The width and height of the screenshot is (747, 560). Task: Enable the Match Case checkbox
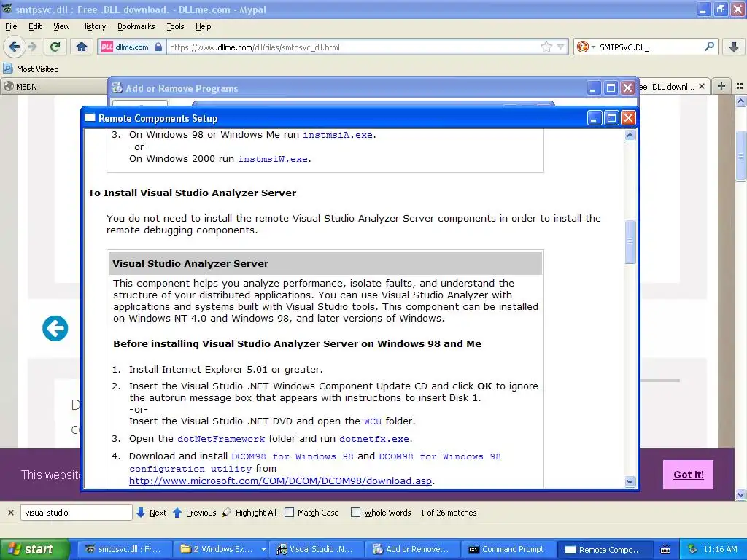click(x=289, y=513)
